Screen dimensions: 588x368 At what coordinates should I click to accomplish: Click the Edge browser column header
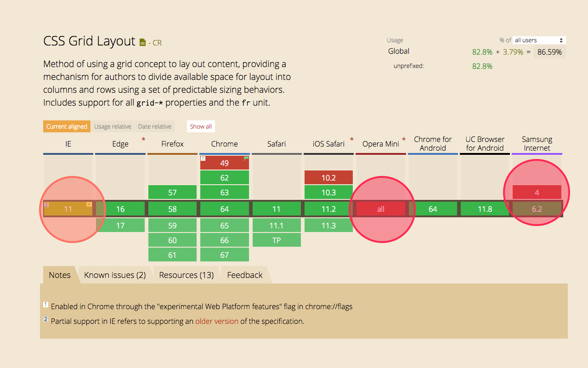click(x=120, y=144)
